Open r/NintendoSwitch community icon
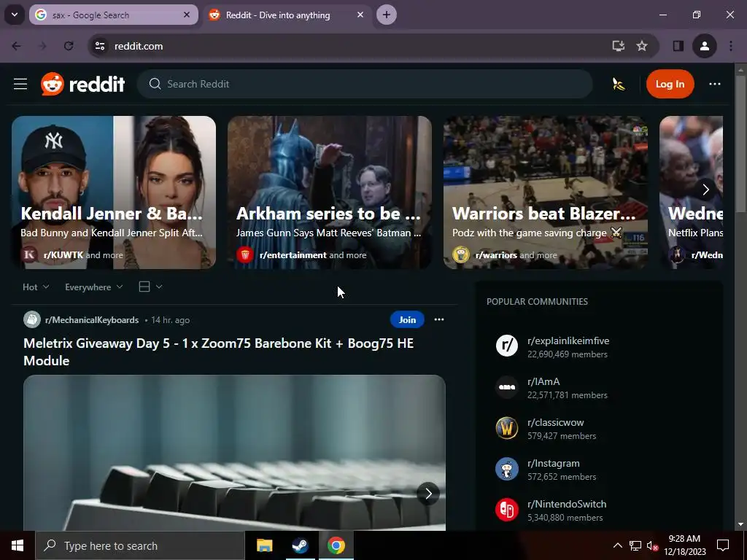747x560 pixels. (x=506, y=510)
